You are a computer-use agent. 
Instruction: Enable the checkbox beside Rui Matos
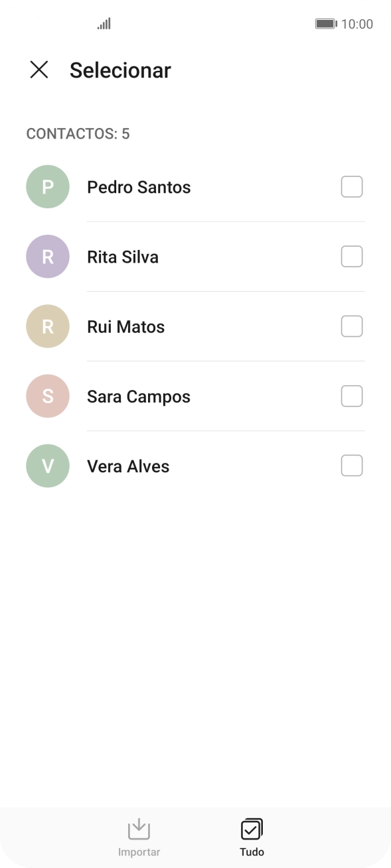(x=352, y=326)
